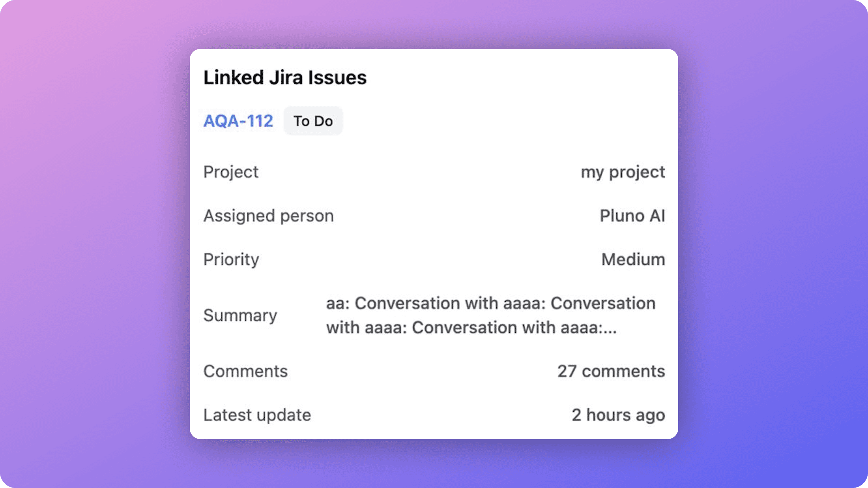Click the To Do status to change it
This screenshot has width=868, height=488.
tap(313, 121)
